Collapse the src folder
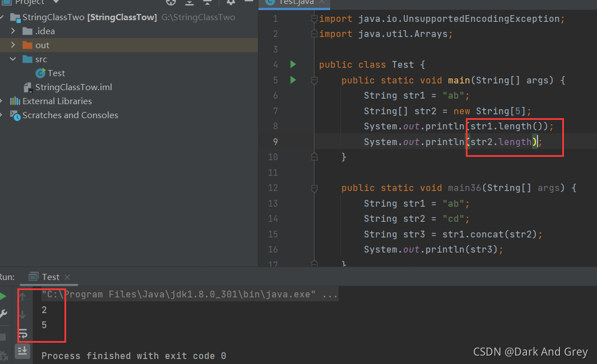 [x=13, y=59]
